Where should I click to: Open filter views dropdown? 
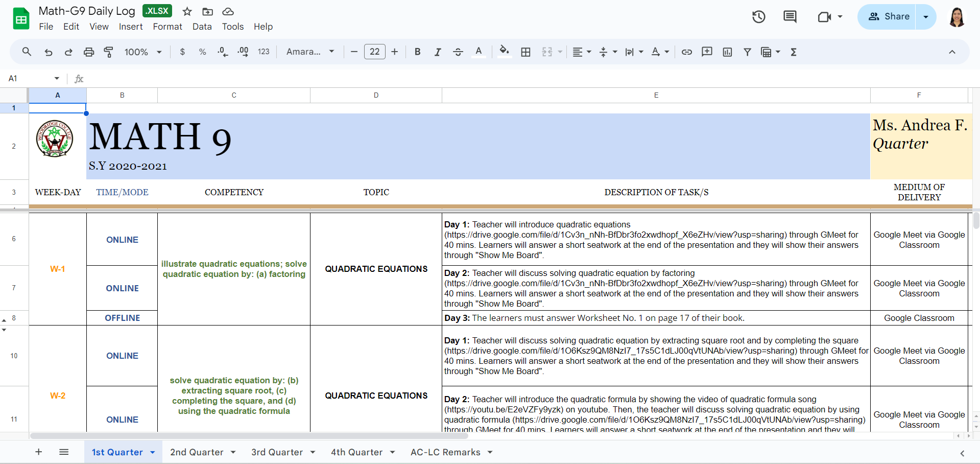point(771,52)
